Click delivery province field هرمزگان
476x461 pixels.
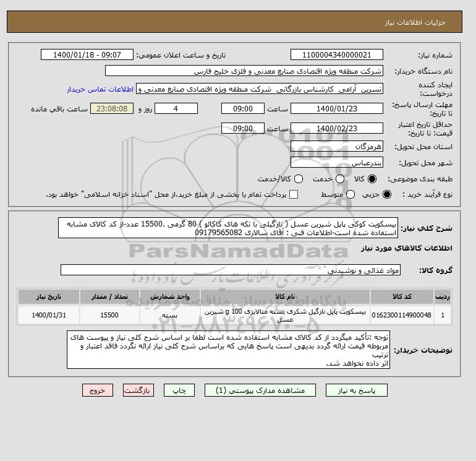(337, 147)
